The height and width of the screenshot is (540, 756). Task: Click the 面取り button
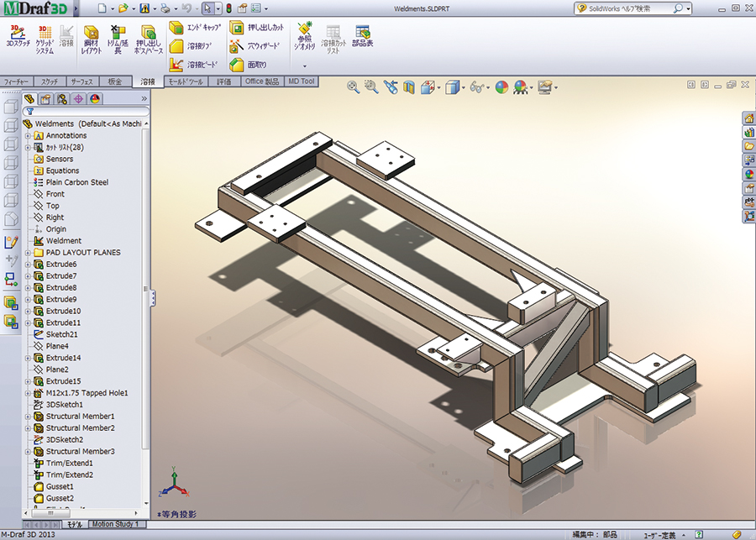click(x=237, y=64)
